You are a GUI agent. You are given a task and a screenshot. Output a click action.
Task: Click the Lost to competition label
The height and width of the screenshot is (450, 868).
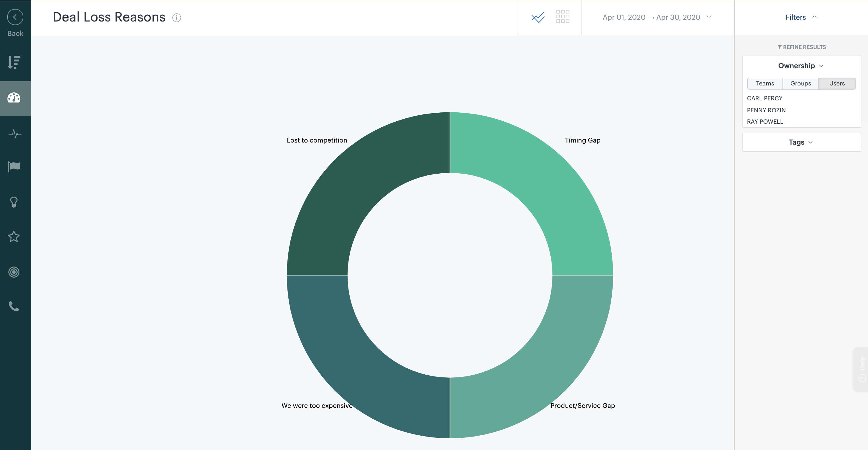[x=317, y=140]
